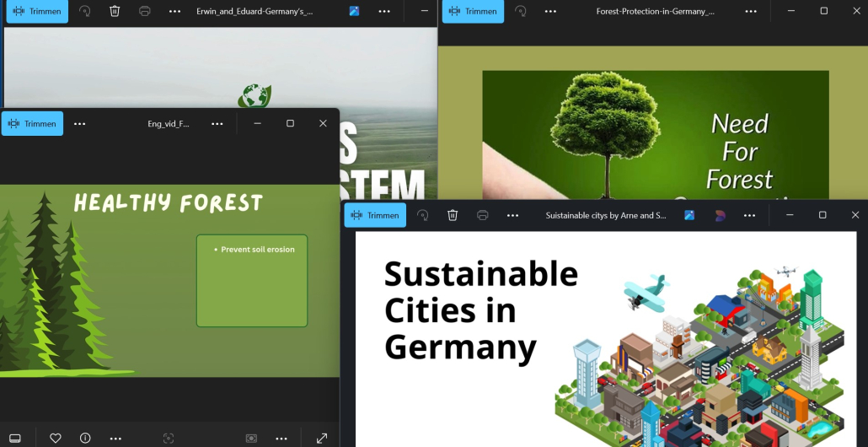Add Eng_vid video to favorites
Viewport: 868px width, 447px height.
pos(56,438)
